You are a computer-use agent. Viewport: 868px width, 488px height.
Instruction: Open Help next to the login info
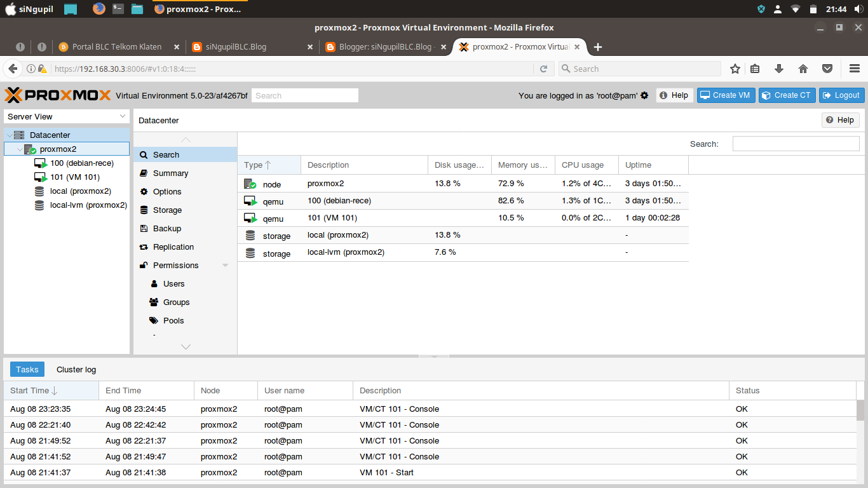pyautogui.click(x=674, y=95)
